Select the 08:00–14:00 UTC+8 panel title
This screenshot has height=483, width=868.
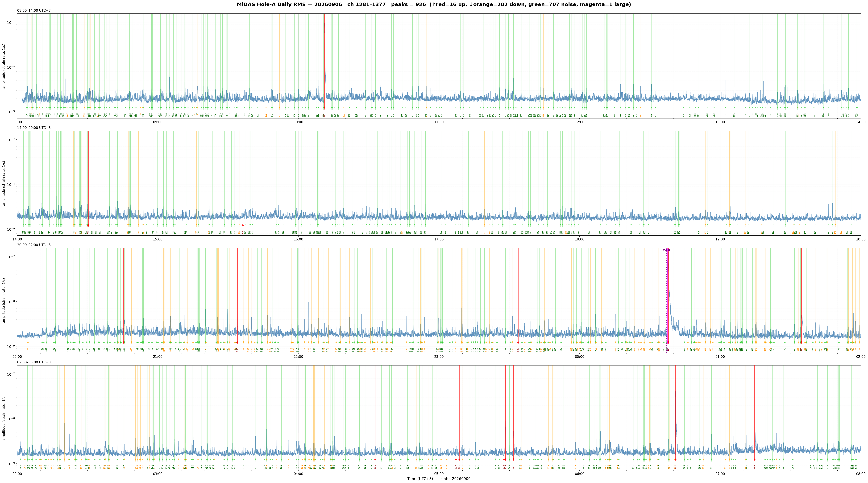(x=34, y=10)
